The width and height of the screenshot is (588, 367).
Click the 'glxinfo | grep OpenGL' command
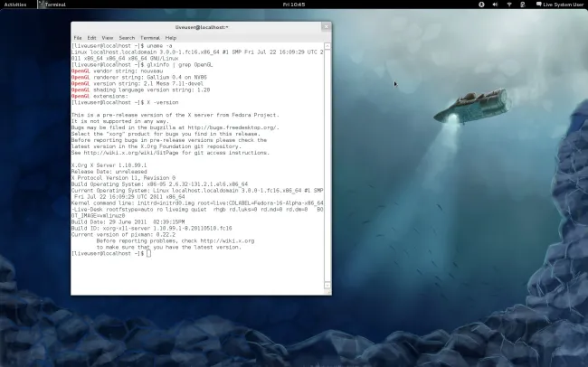point(180,64)
